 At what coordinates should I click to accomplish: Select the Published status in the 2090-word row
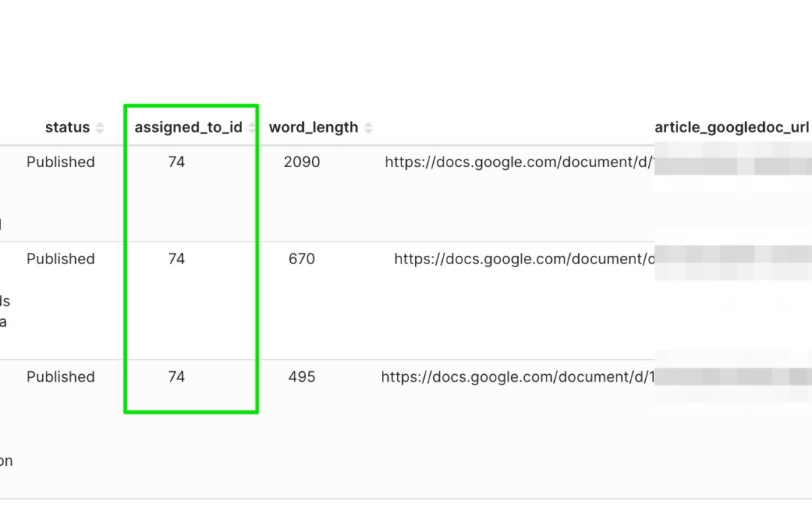pos(60,162)
